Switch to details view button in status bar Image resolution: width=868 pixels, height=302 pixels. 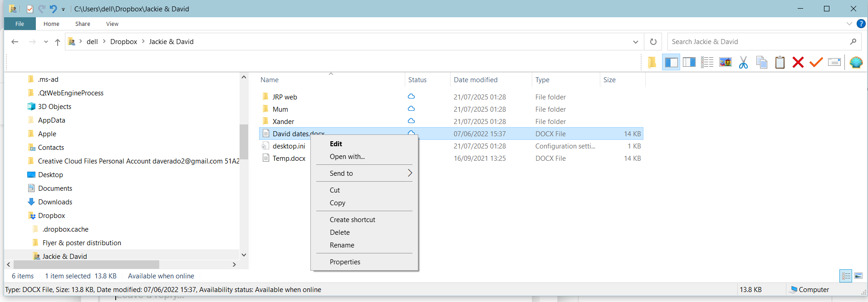846,276
